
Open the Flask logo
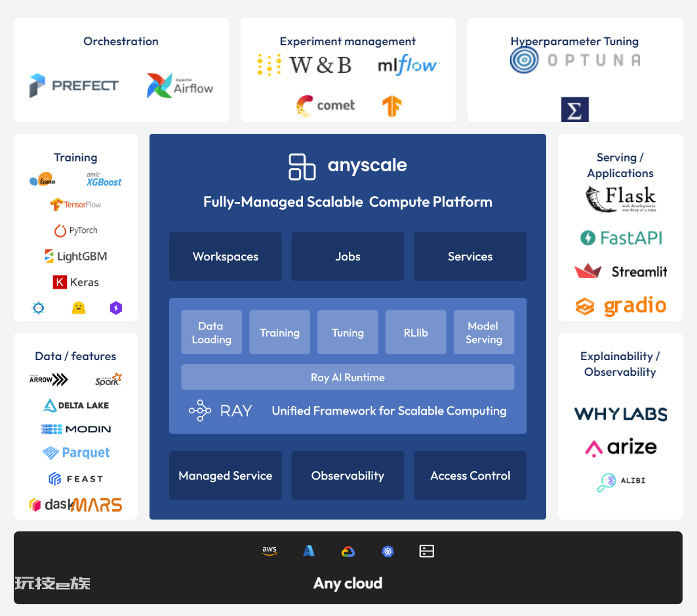tap(620, 198)
